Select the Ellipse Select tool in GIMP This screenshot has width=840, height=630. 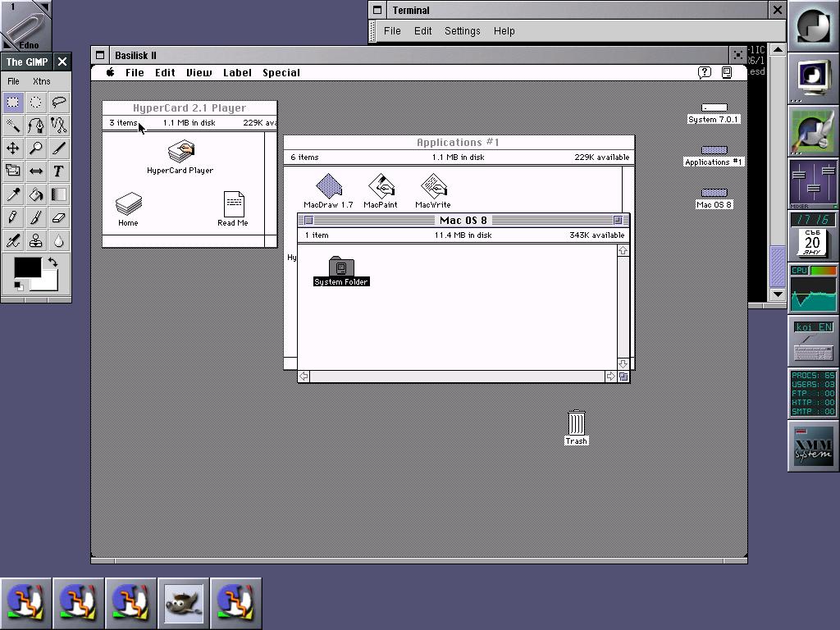(x=36, y=102)
